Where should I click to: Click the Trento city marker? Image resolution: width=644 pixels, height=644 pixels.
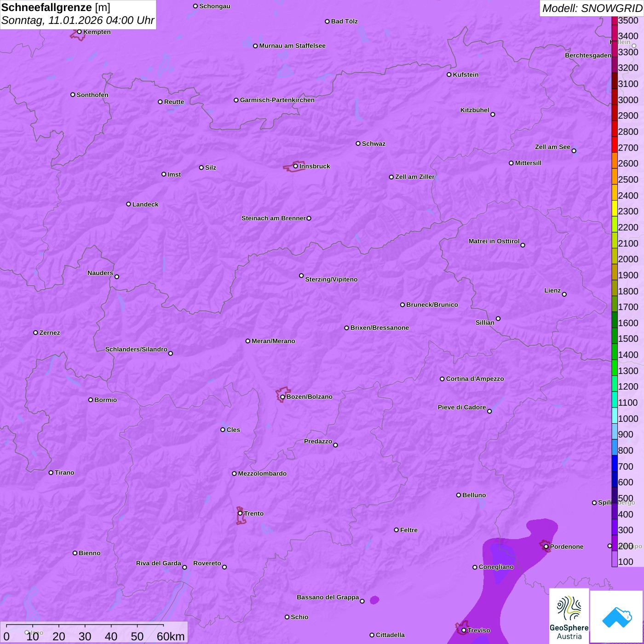tap(240, 513)
